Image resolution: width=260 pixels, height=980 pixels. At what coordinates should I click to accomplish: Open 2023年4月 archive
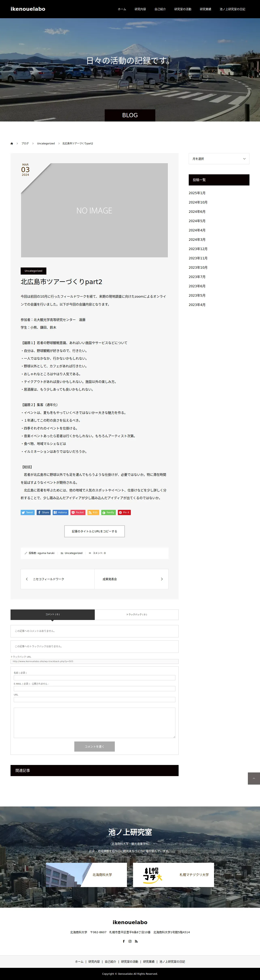click(197, 305)
